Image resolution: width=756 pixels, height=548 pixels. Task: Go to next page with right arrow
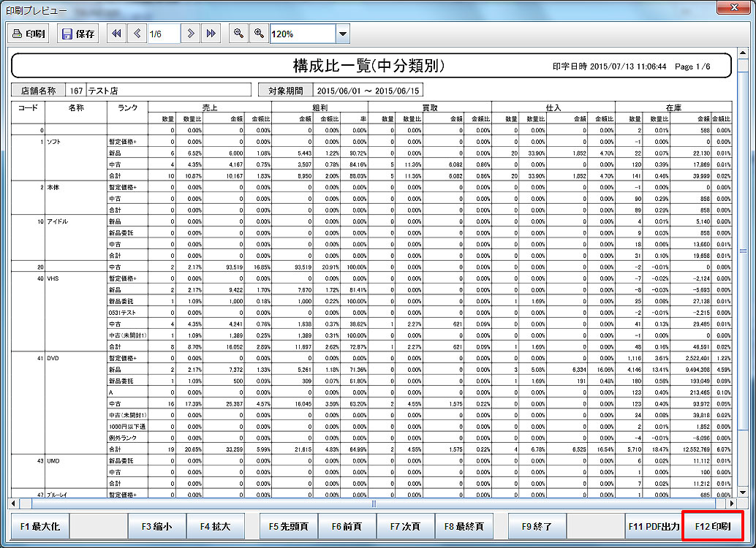coord(190,34)
